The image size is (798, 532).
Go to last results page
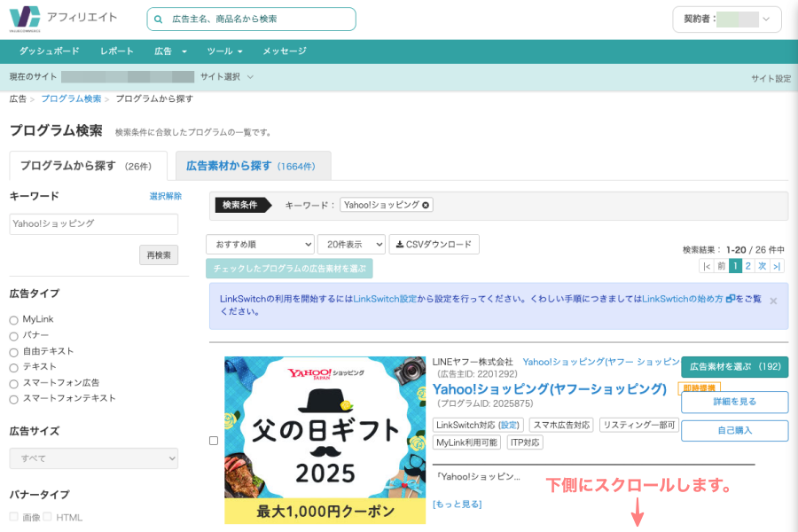[x=777, y=266]
